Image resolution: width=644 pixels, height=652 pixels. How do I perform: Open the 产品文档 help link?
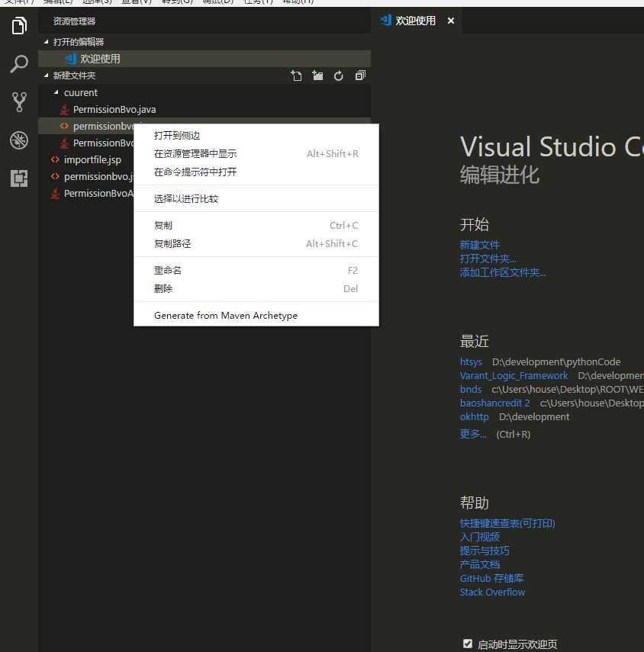click(480, 564)
